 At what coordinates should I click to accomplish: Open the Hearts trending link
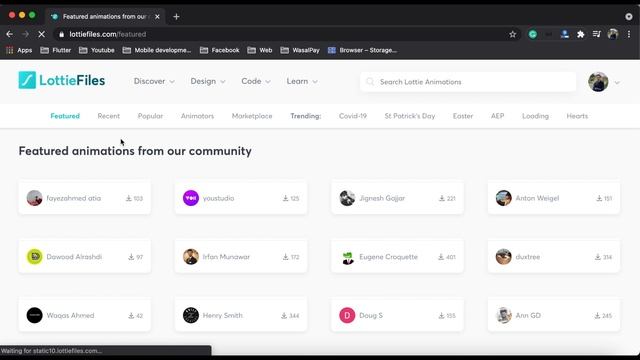[577, 116]
